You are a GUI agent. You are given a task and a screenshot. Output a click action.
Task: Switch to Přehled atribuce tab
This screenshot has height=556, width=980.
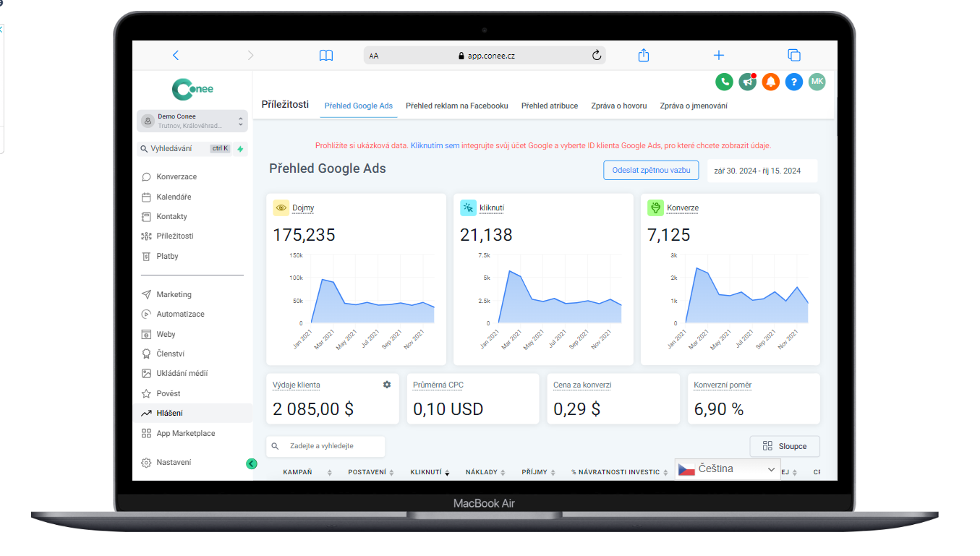[550, 106]
